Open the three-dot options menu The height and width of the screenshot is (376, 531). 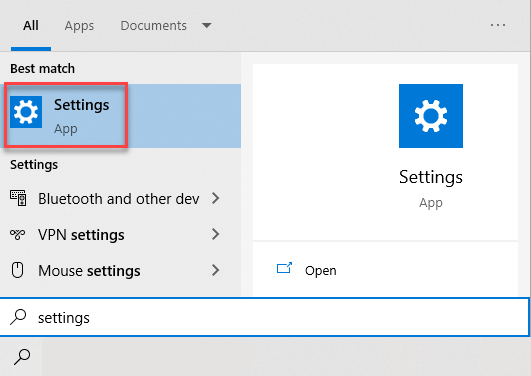click(x=498, y=25)
